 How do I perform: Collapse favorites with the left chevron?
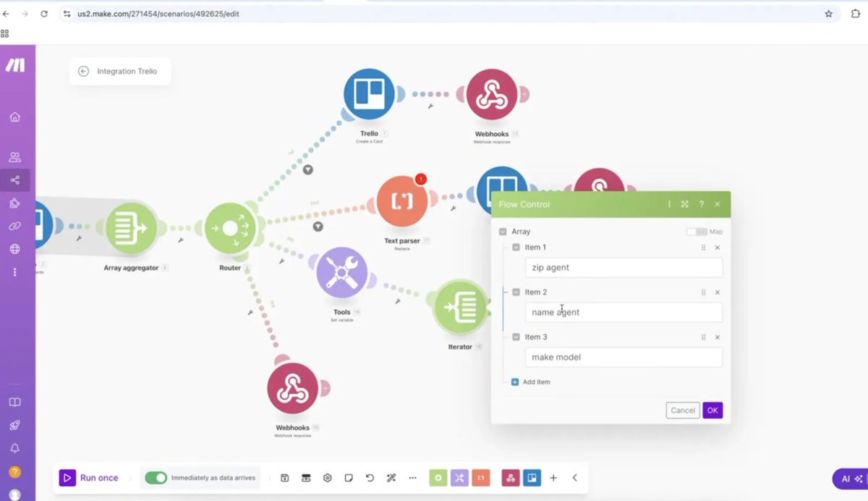click(575, 478)
